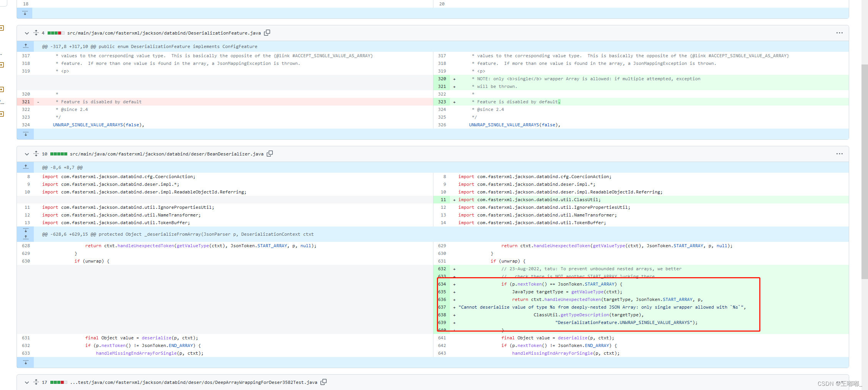
Task: Click the page vertical scrollbar thumb
Action: tap(865, 172)
